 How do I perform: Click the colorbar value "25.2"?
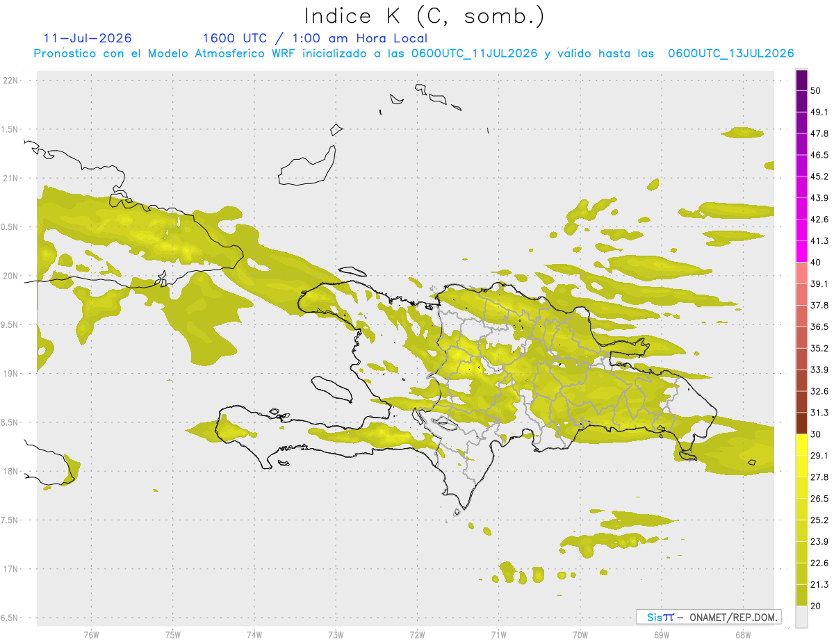[x=819, y=520]
